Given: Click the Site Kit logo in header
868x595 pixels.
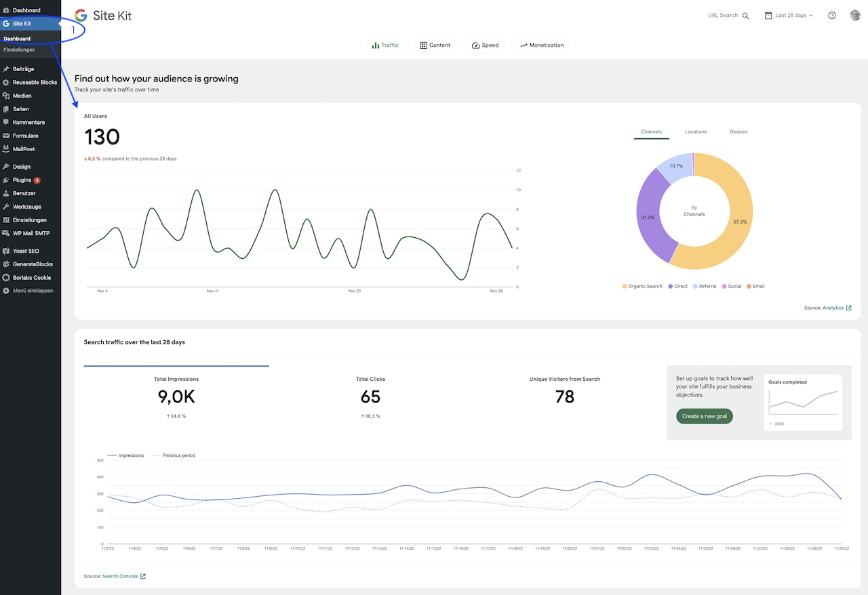Looking at the screenshot, I should (103, 15).
